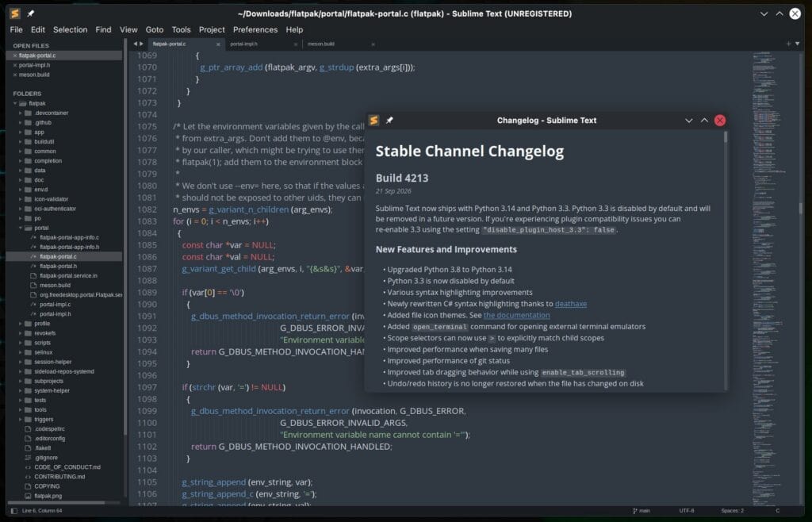Screen dimensions: 812x522
Task: Open the Preferences menu
Action: [255, 29]
